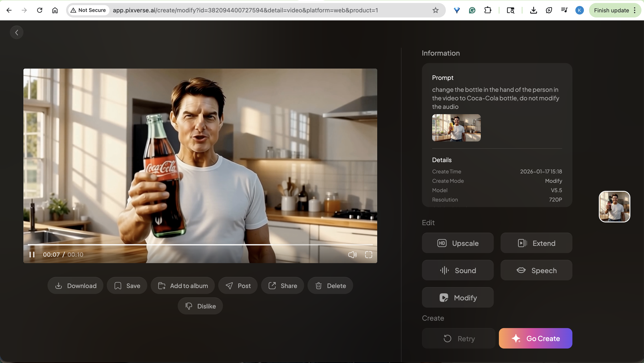Viewport: 644px width, 363px height.
Task: Enter fullscreen video mode
Action: 368,255
